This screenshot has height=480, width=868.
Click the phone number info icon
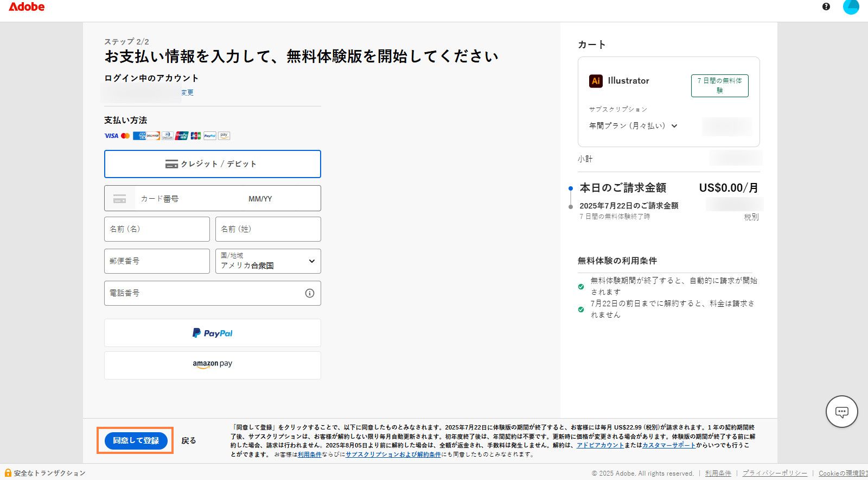[x=310, y=293]
